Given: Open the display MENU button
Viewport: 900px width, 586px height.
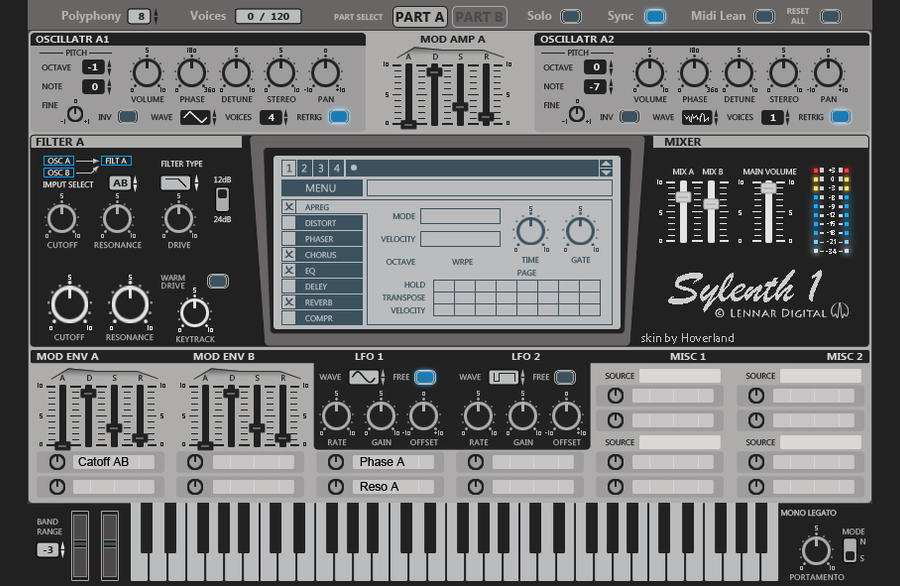Looking at the screenshot, I should (x=321, y=188).
